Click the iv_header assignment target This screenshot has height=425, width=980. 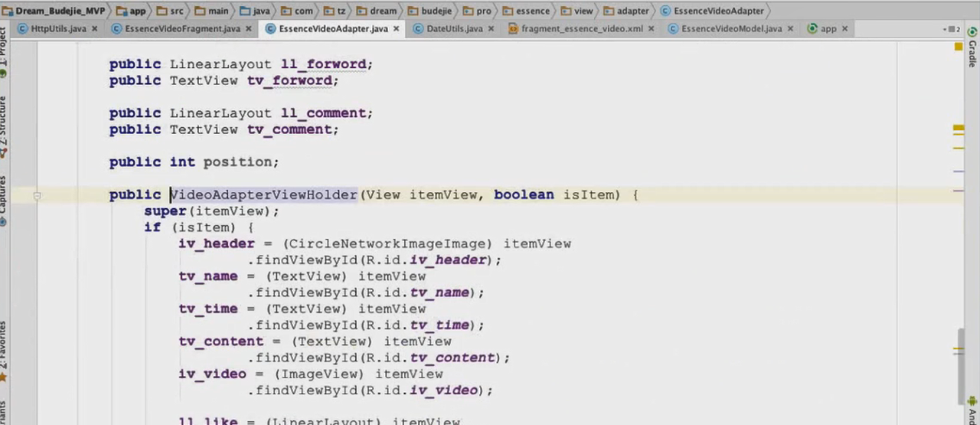point(217,244)
